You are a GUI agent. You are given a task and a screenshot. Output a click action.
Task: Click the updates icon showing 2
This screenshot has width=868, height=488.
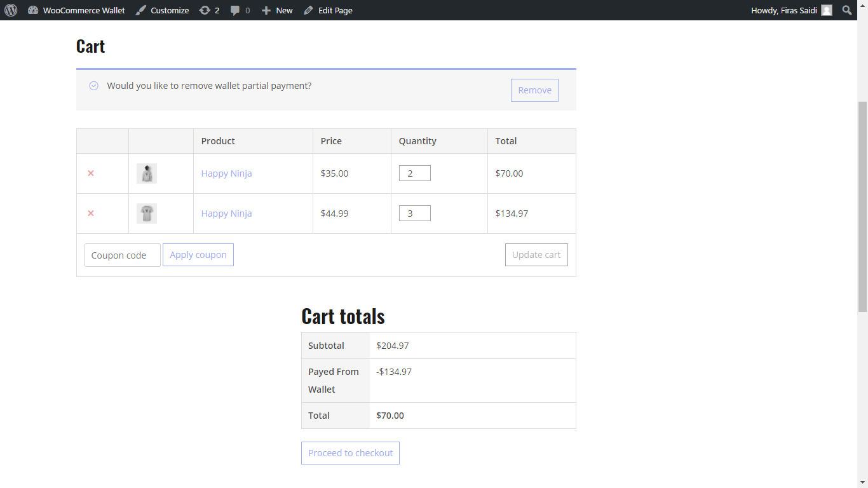(x=205, y=10)
